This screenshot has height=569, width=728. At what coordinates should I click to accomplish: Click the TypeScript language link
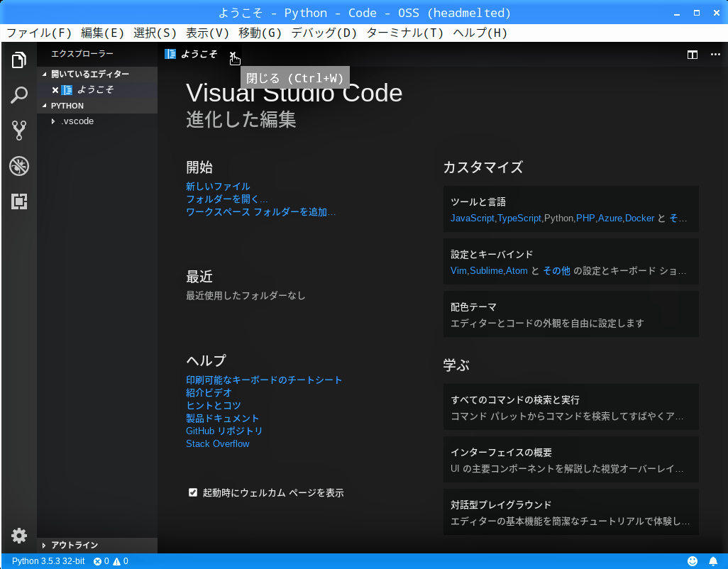519,218
